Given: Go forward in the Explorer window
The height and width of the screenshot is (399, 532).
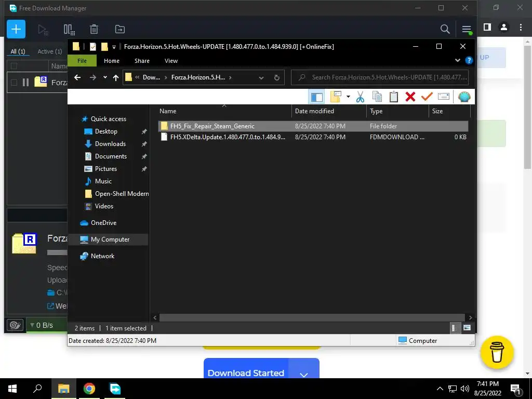Looking at the screenshot, I should (x=92, y=77).
